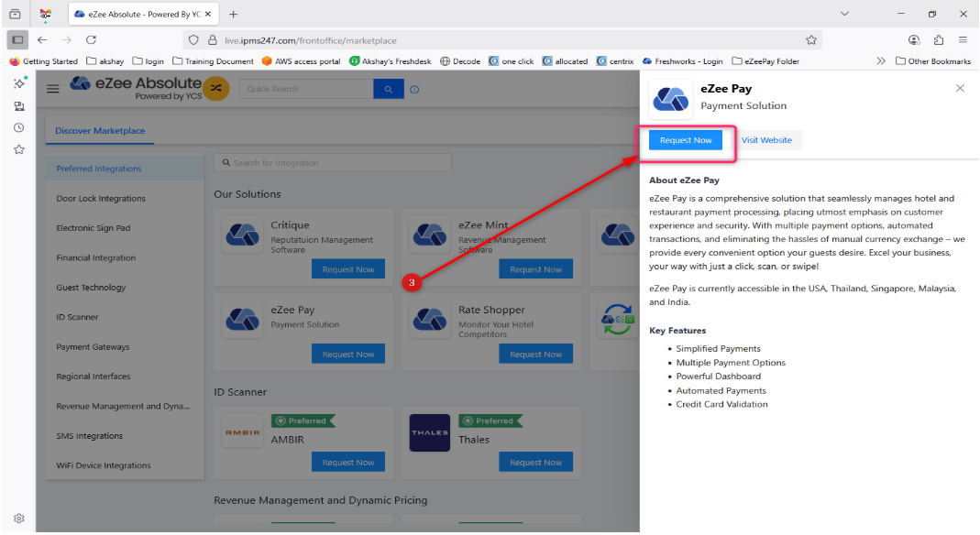Select Payment Gateways category

[125, 347]
